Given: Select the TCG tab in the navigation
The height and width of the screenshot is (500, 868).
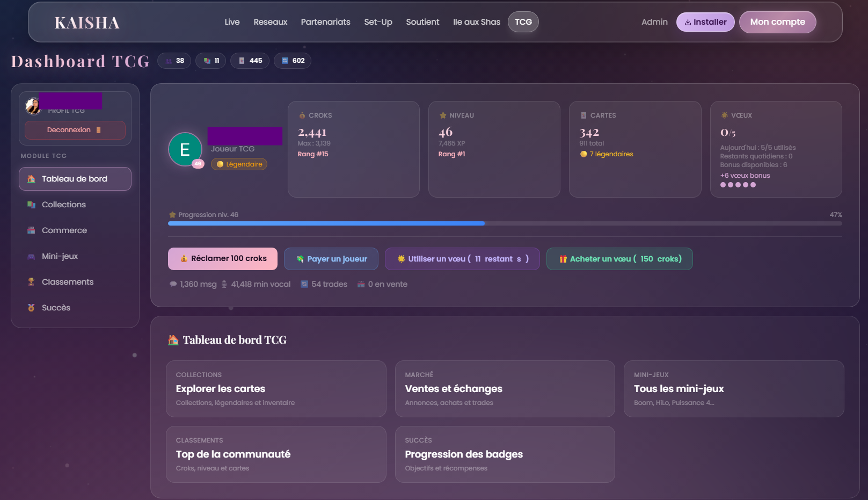Looking at the screenshot, I should (523, 22).
